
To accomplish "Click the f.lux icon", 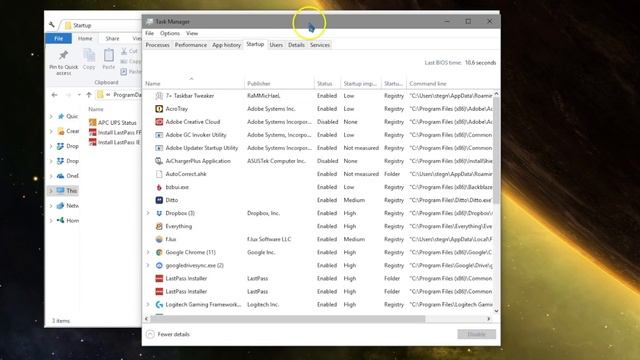I will 159,240.
